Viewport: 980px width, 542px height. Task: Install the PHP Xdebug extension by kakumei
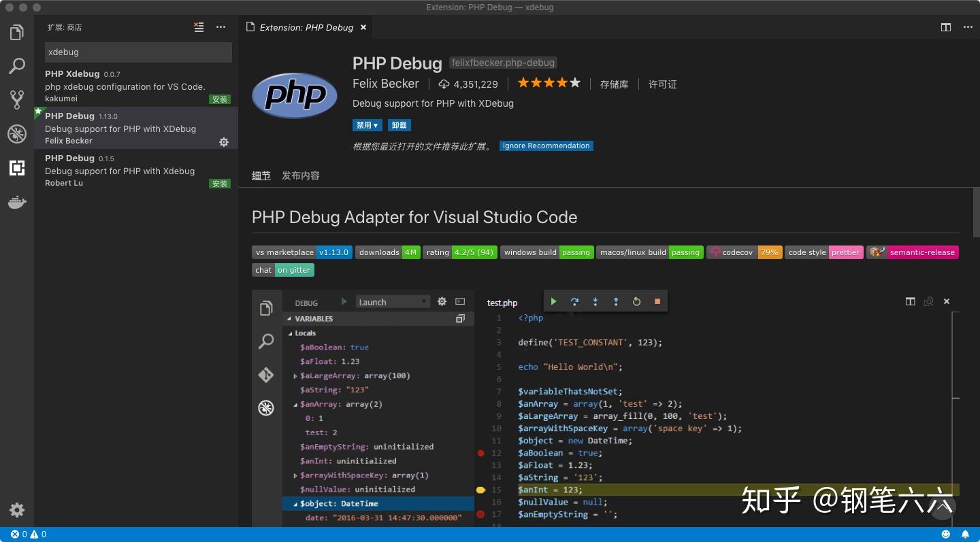tap(220, 99)
